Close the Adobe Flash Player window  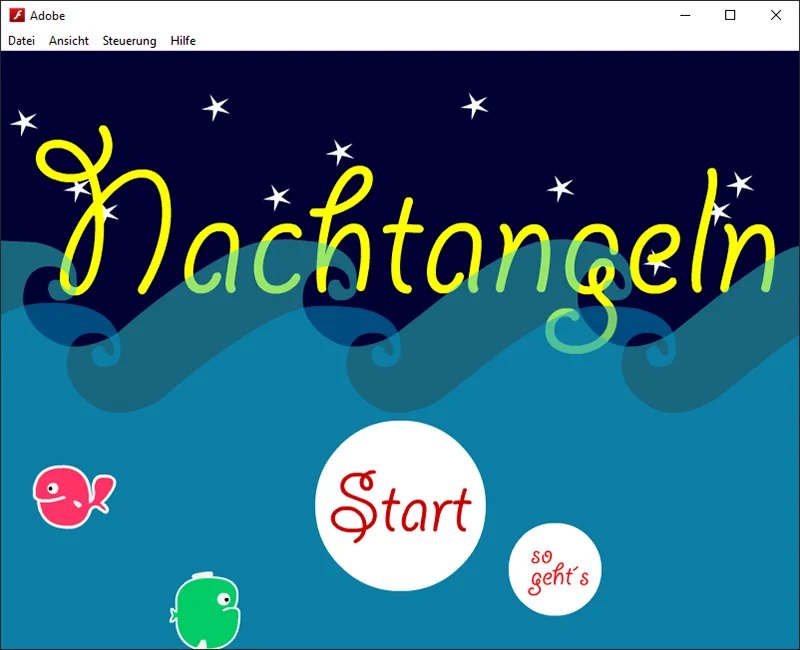[x=776, y=15]
